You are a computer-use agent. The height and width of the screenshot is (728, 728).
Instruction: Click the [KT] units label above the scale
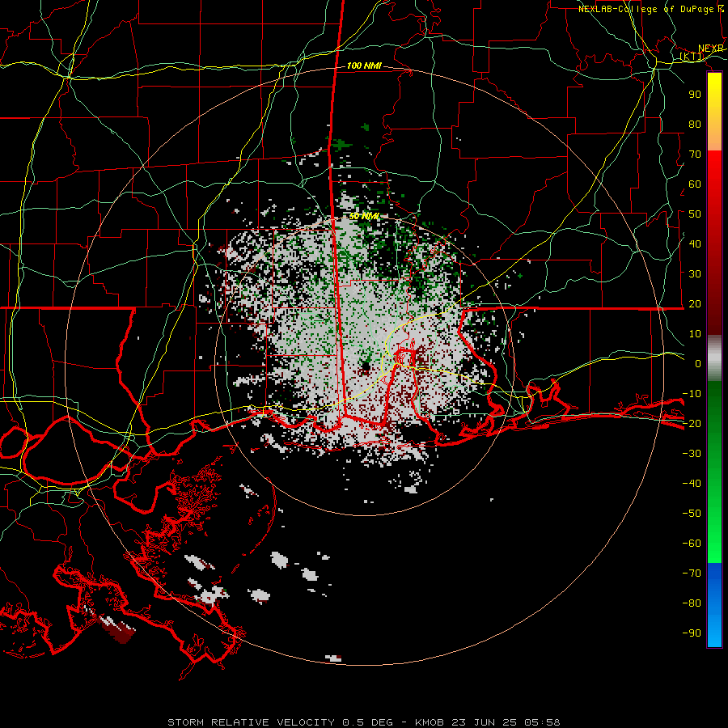[x=692, y=56]
